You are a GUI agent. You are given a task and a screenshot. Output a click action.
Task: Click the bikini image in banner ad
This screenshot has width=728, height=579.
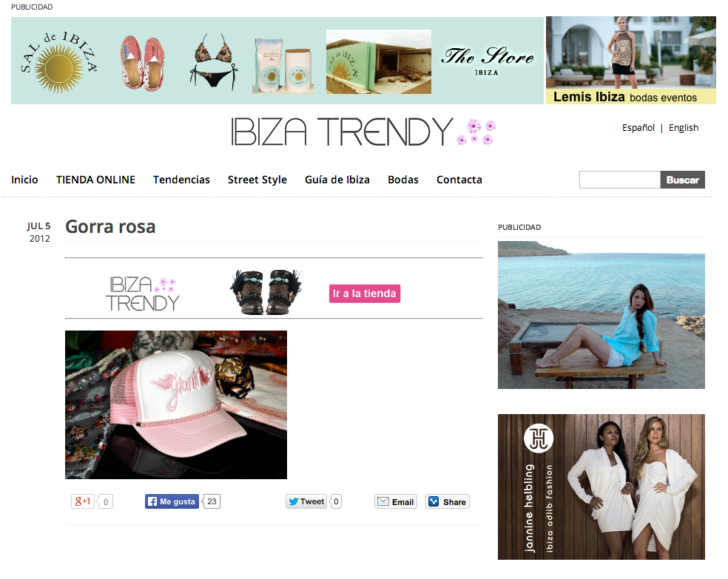click(214, 61)
